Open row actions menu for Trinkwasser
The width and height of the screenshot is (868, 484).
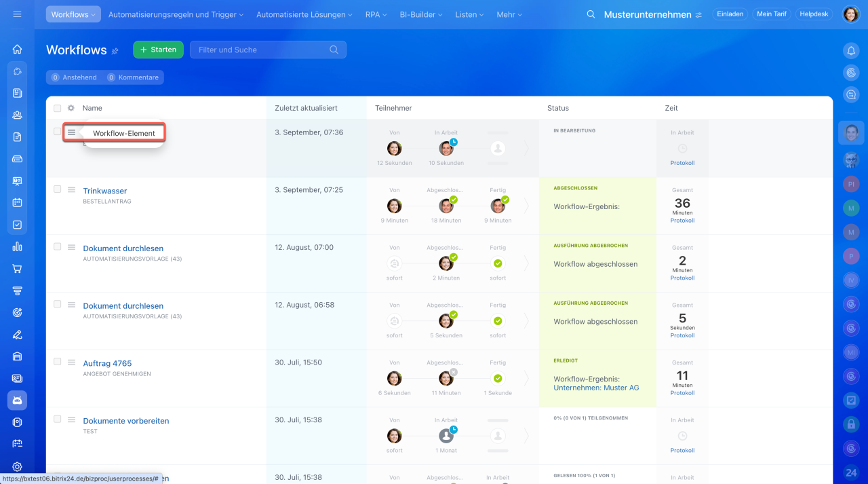(x=71, y=189)
